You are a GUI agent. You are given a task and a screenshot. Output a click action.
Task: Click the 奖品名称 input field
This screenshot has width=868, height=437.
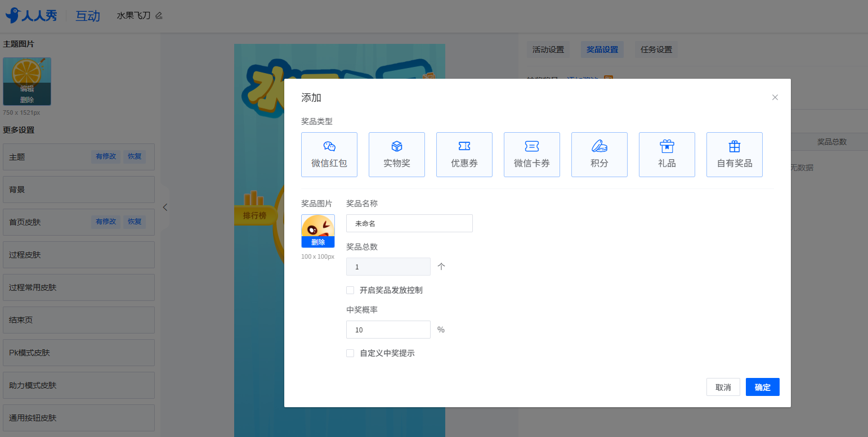click(409, 223)
